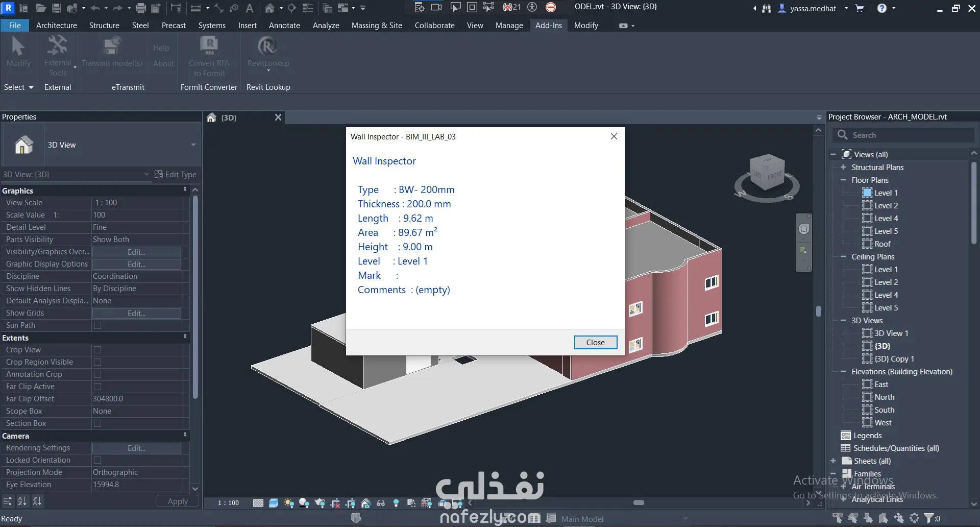Toggle the Crop Region Visible checkbox
This screenshot has height=527, width=980.
pyautogui.click(x=97, y=362)
